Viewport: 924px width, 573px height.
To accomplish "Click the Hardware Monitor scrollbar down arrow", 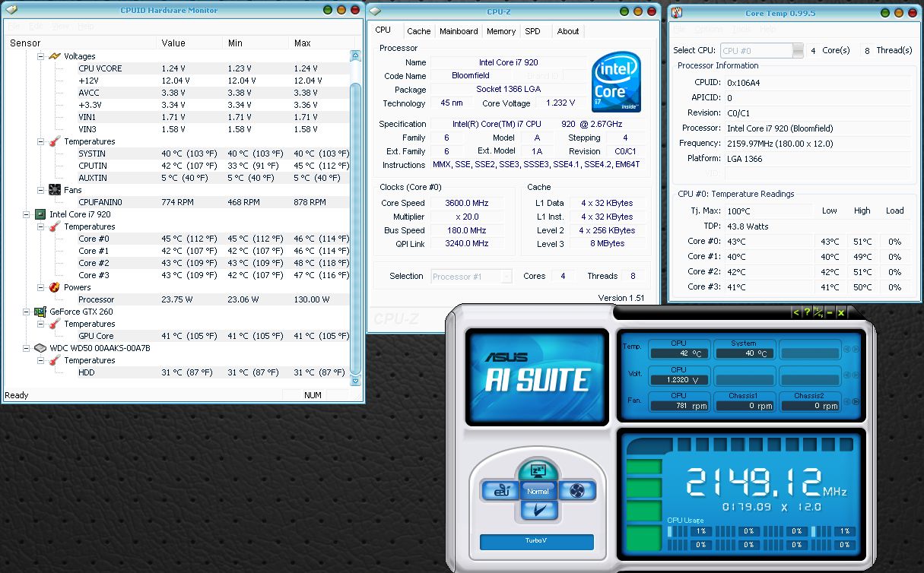I will (x=355, y=381).
